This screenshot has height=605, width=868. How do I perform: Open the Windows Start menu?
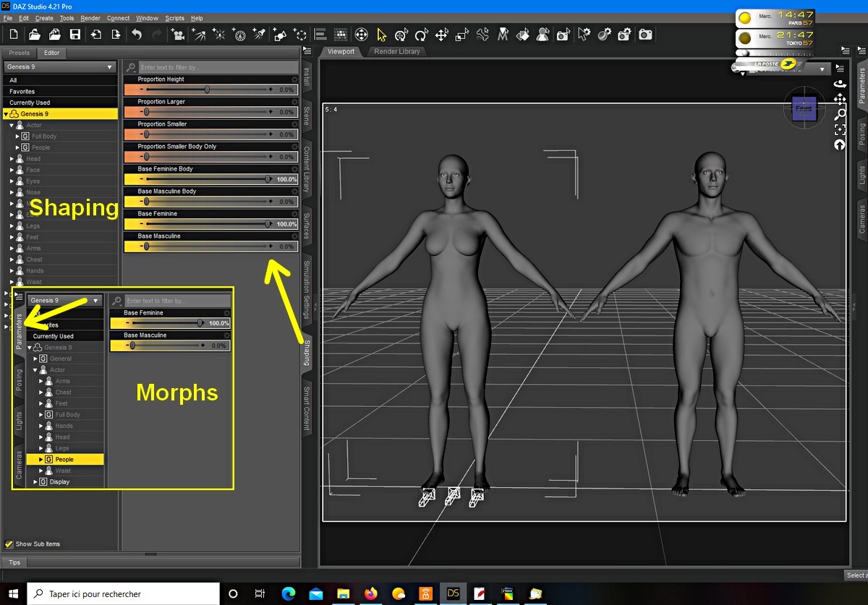coord(13,594)
